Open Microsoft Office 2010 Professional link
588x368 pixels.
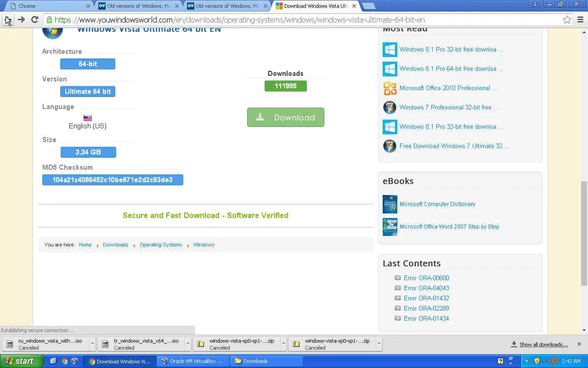point(448,88)
